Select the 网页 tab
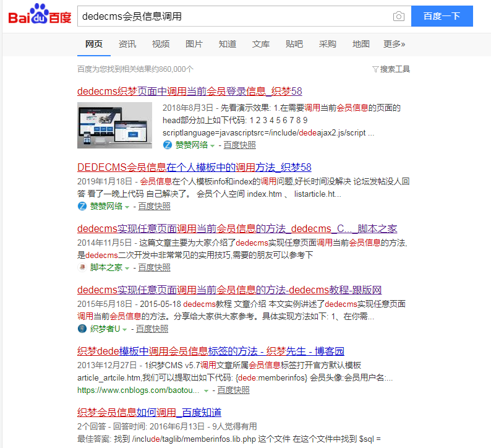Image resolution: width=491 pixels, height=448 pixels. pos(94,44)
